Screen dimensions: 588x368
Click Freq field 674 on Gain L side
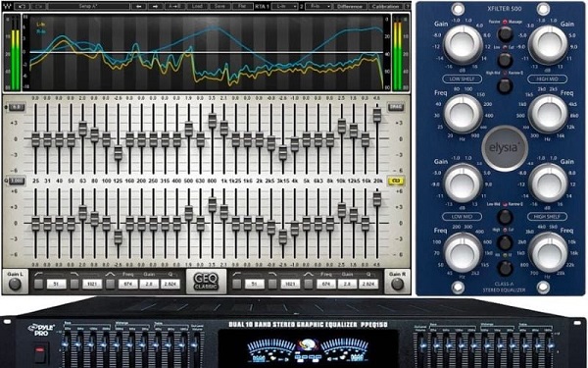[x=128, y=285]
